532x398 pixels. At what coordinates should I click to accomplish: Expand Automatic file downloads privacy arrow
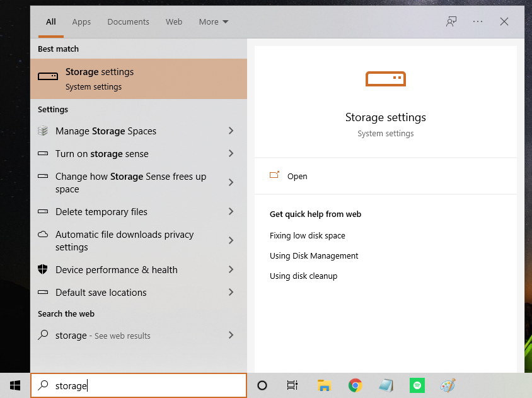[x=231, y=240]
